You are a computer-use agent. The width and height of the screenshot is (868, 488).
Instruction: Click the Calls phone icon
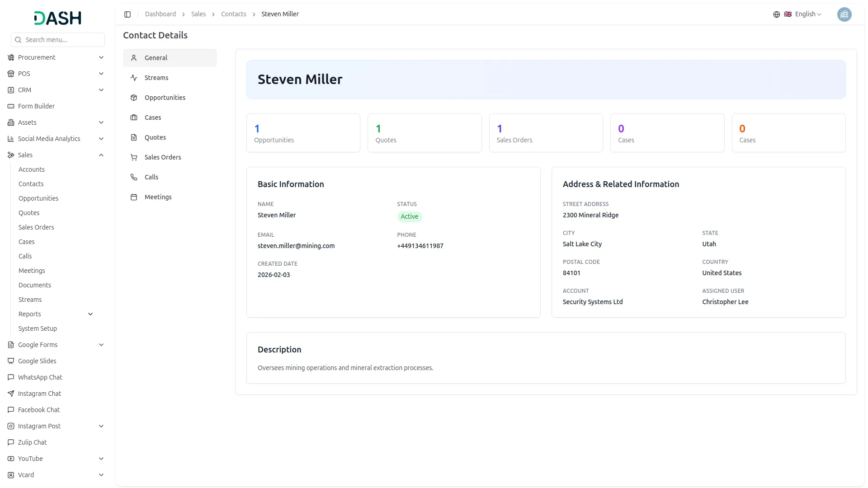pos(134,177)
